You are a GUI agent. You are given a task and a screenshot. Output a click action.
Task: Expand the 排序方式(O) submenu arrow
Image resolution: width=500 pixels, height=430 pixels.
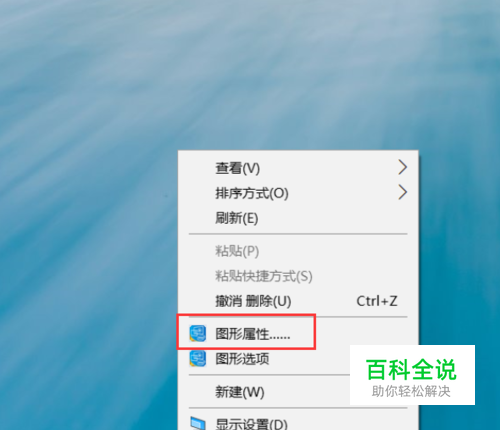point(403,192)
